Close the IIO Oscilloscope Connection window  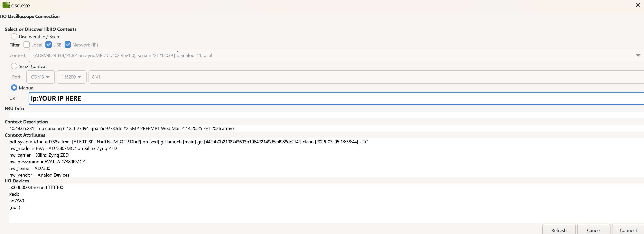[x=638, y=5]
